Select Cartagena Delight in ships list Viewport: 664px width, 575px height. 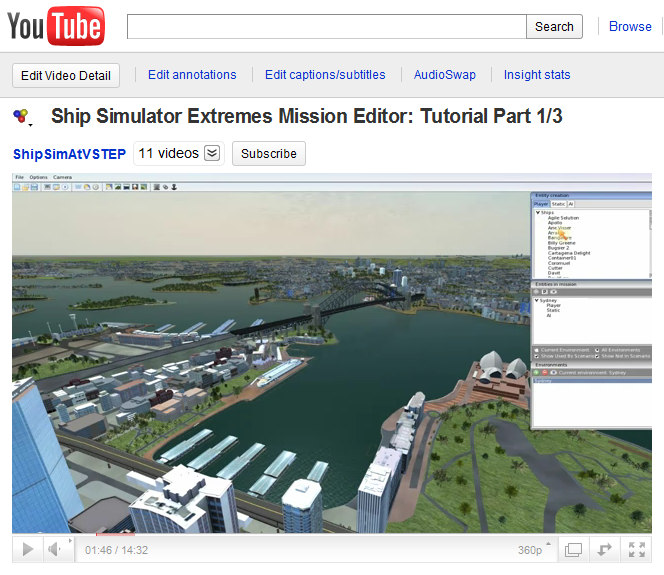(569, 253)
